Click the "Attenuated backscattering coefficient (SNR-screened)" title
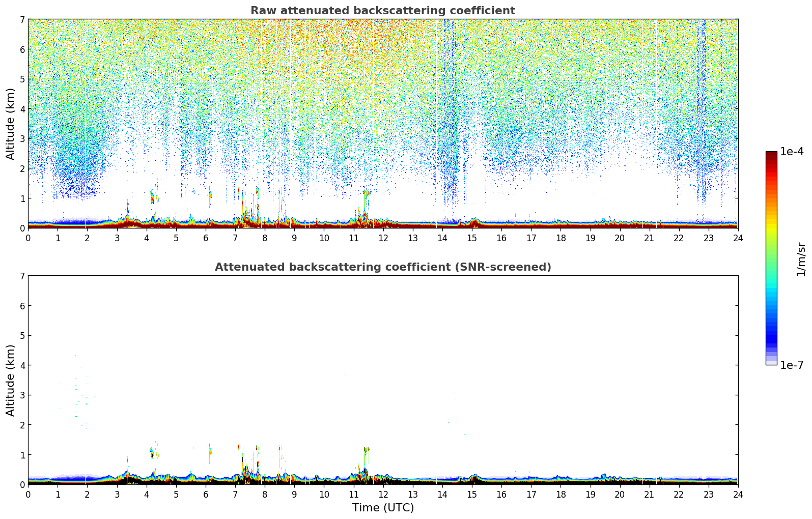Viewport: 812px width, 519px height. (x=382, y=267)
